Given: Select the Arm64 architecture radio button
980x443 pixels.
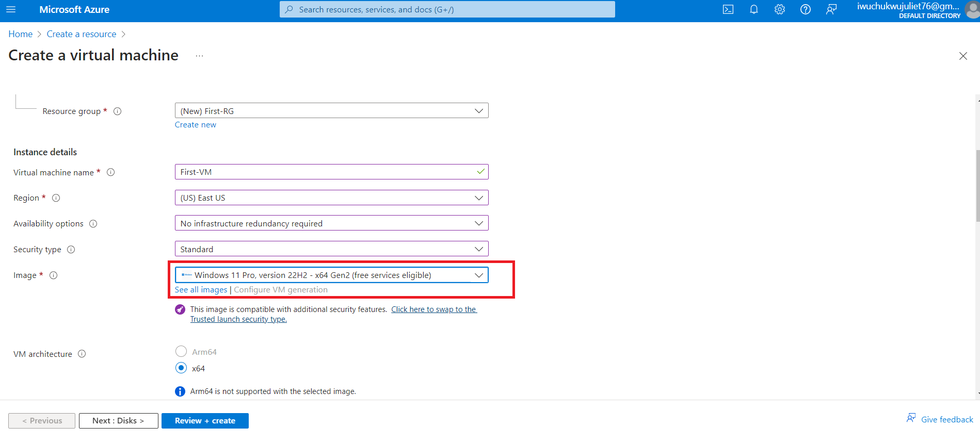Looking at the screenshot, I should click(181, 352).
